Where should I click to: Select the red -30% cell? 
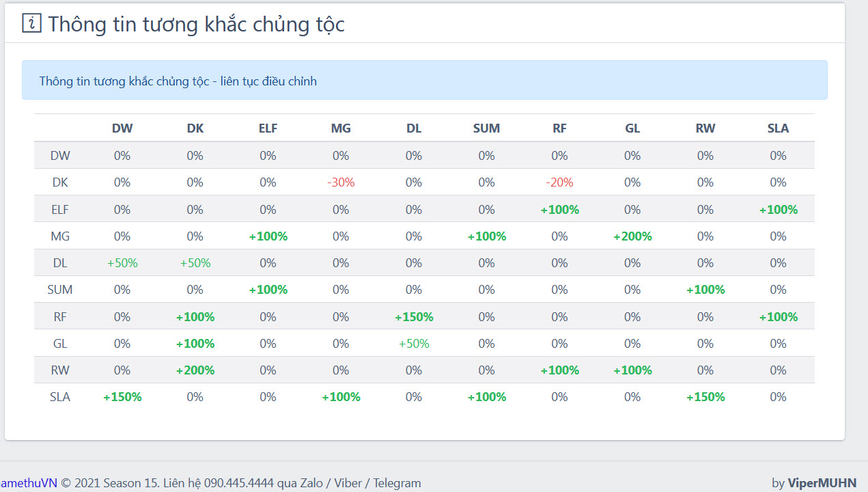(341, 182)
